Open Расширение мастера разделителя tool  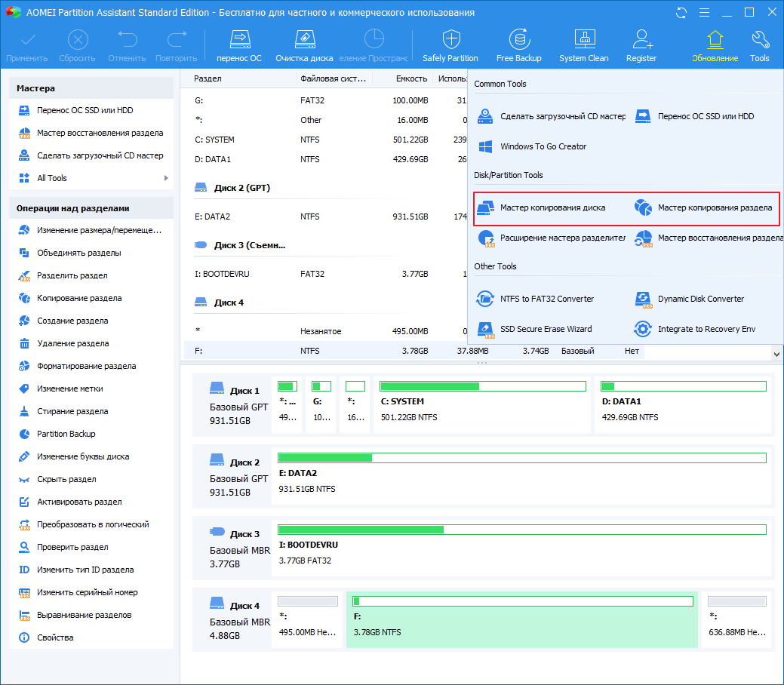(551, 238)
